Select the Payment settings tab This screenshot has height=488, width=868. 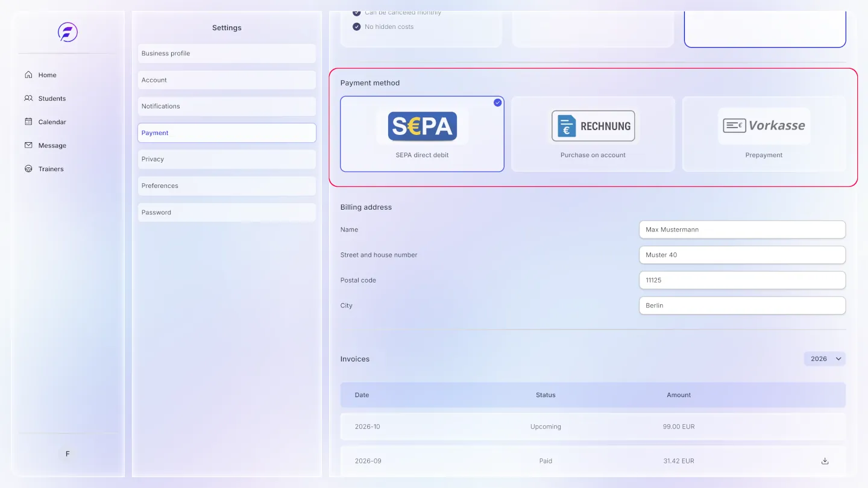pos(227,133)
